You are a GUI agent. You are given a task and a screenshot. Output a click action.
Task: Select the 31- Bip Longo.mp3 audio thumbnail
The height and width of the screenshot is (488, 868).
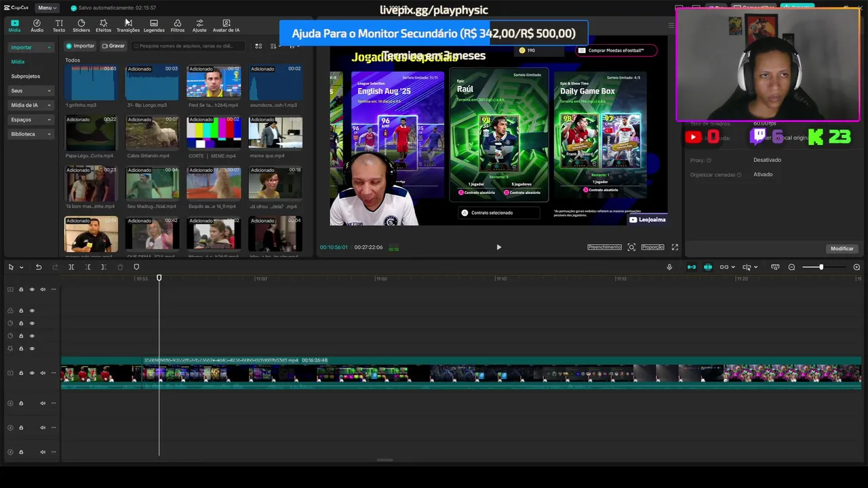click(153, 82)
